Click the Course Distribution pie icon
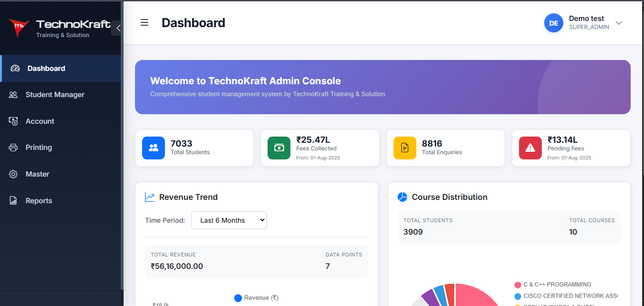This screenshot has height=306, width=644. 403,197
